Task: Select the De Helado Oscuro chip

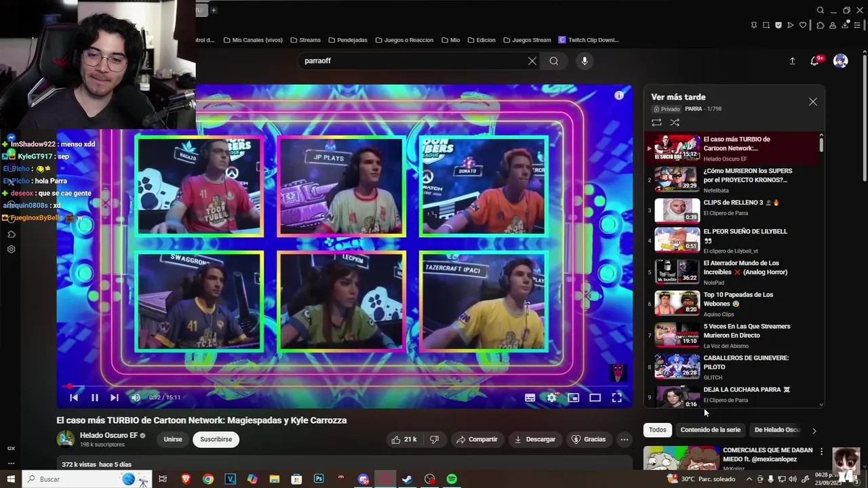Action: 777,430
